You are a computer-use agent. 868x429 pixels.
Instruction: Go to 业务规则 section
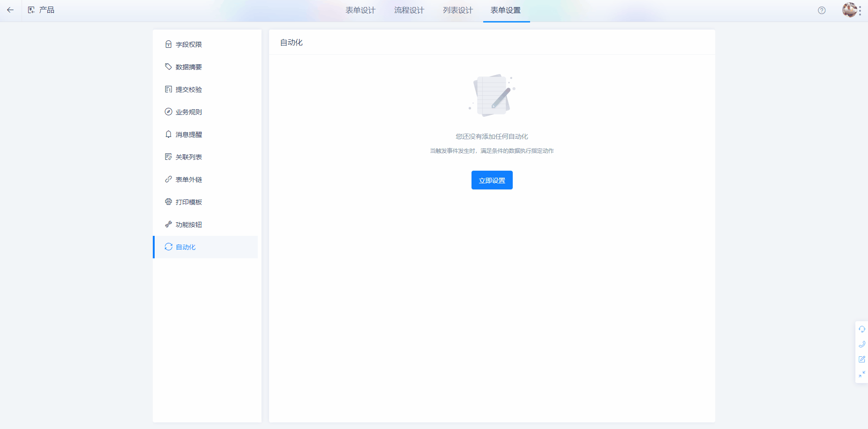click(x=205, y=112)
